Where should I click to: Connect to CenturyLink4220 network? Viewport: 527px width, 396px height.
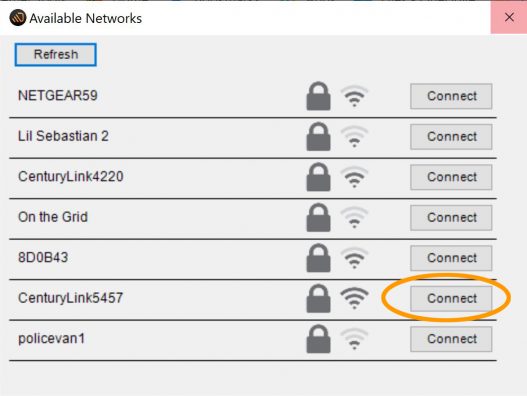[x=451, y=177]
